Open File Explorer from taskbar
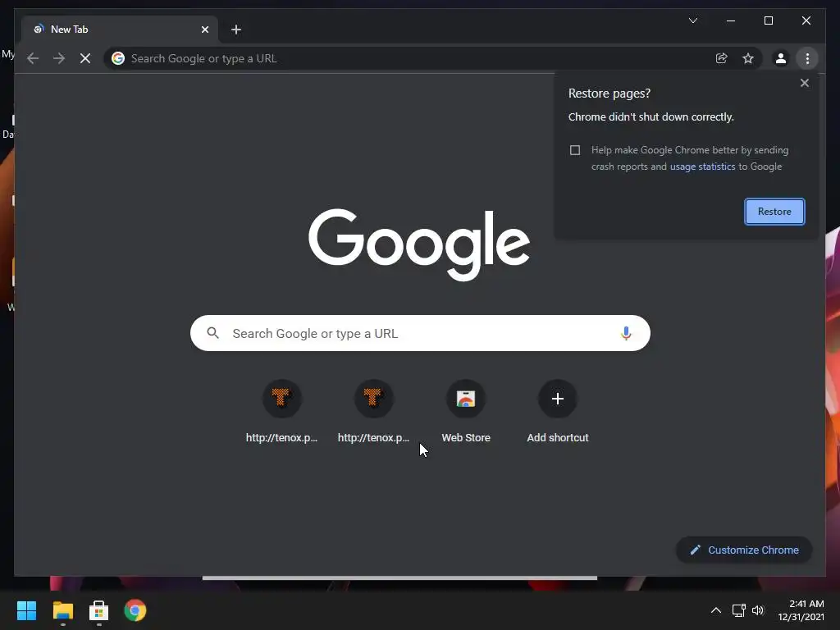The image size is (840, 630). click(62, 610)
